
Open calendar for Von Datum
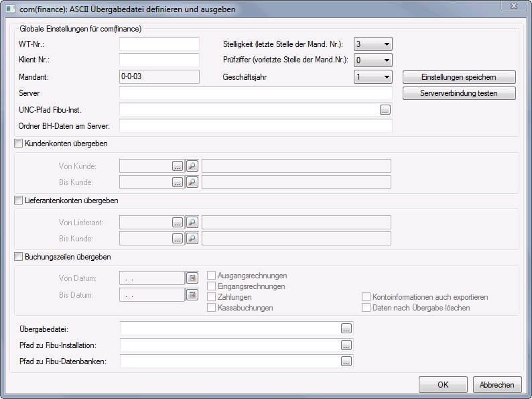pyautogui.click(x=192, y=278)
